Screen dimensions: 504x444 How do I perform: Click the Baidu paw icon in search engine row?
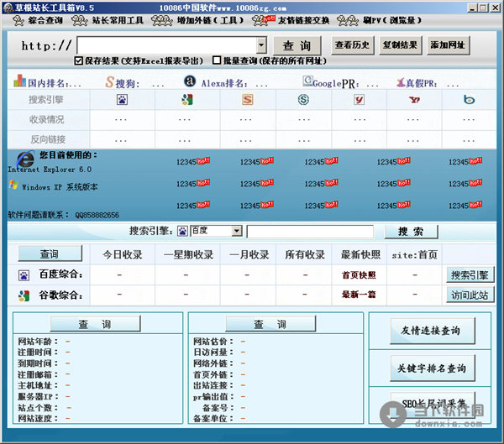point(121,99)
